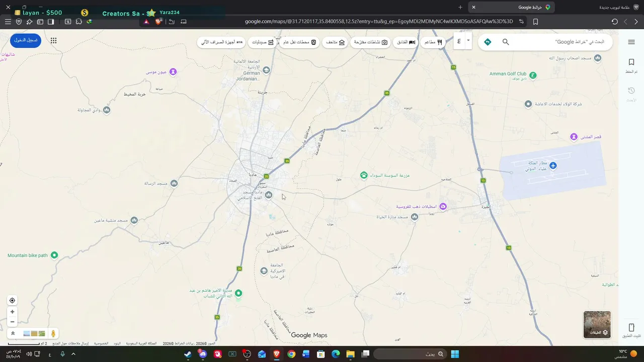Filter map by ATMs chip
Viewport: 644px width, 362px height.
click(222, 42)
